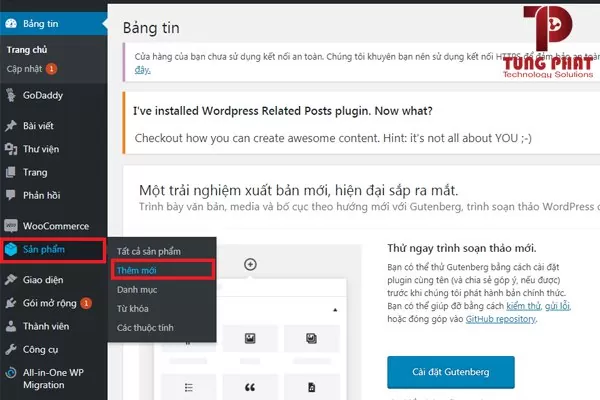Click the Thành viên user icon
Viewport: 600px width, 400px height.
[x=11, y=326]
